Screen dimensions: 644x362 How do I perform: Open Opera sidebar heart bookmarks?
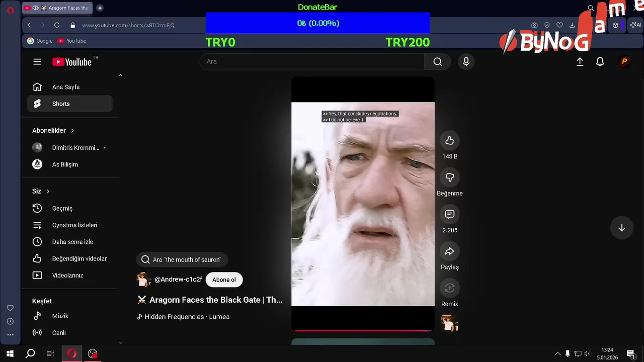pyautogui.click(x=10, y=308)
